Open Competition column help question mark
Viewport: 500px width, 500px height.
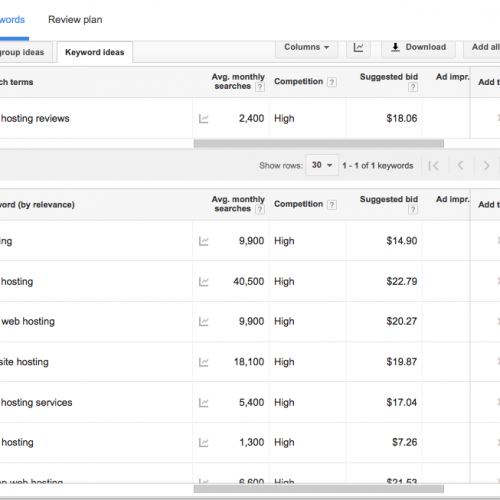pyautogui.click(x=332, y=82)
